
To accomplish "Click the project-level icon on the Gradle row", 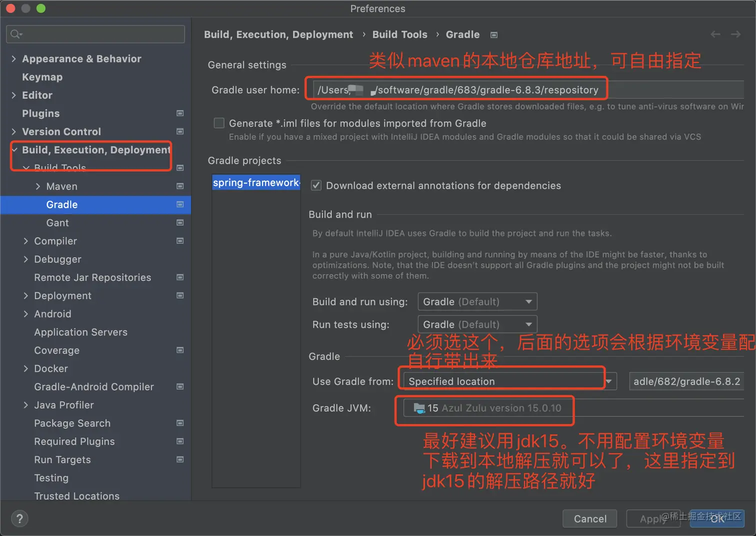I will [x=180, y=204].
